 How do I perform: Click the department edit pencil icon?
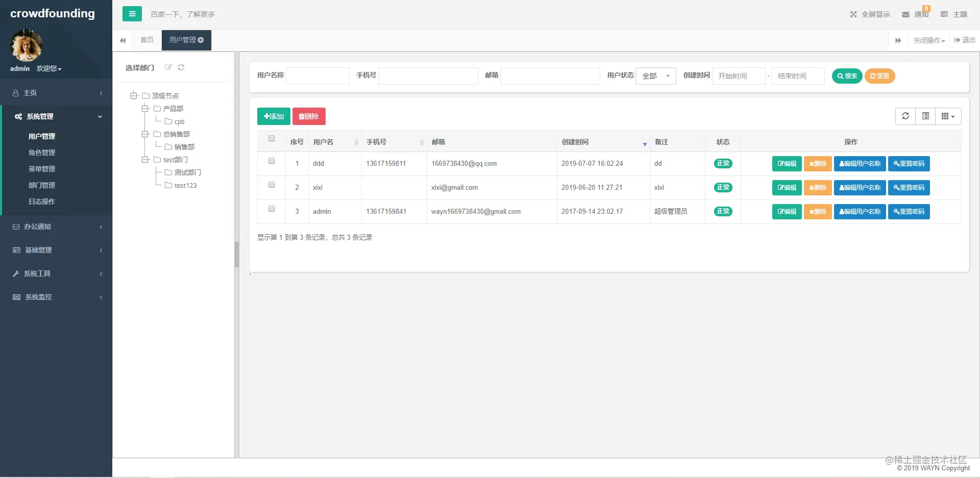click(168, 67)
